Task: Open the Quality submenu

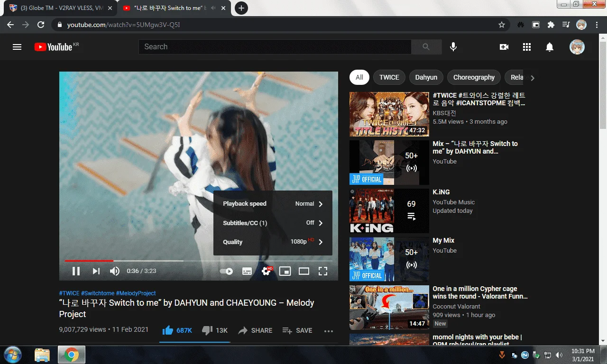Action: click(273, 242)
